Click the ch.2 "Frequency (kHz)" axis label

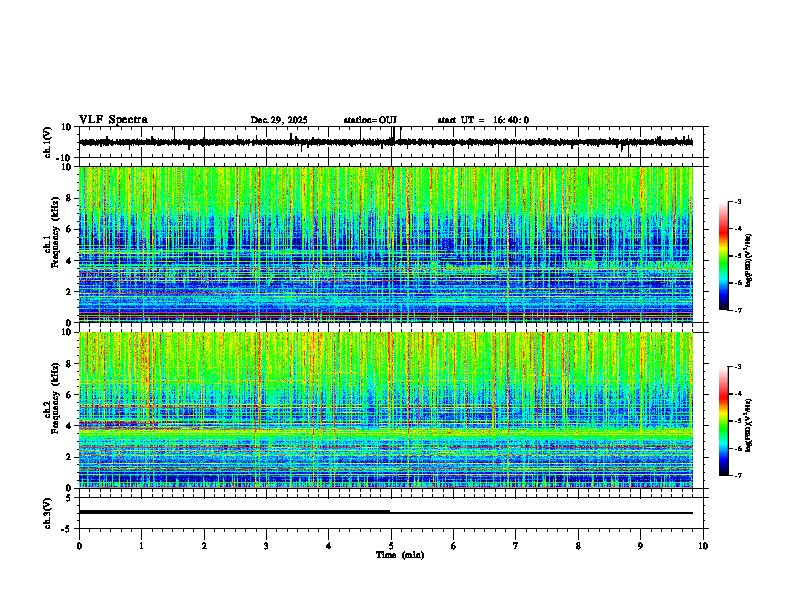56,398
